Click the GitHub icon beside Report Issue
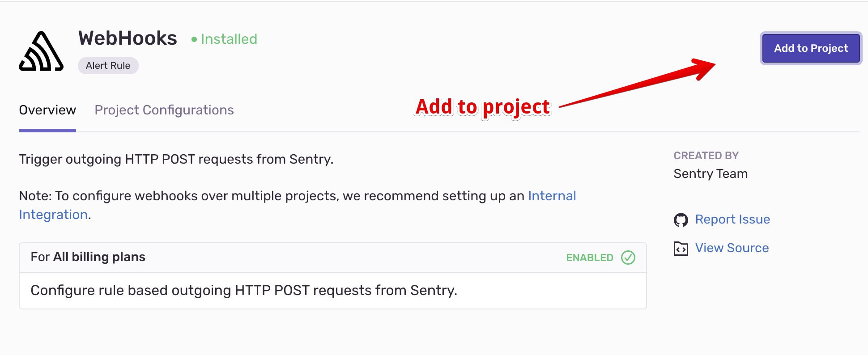 [x=681, y=220]
